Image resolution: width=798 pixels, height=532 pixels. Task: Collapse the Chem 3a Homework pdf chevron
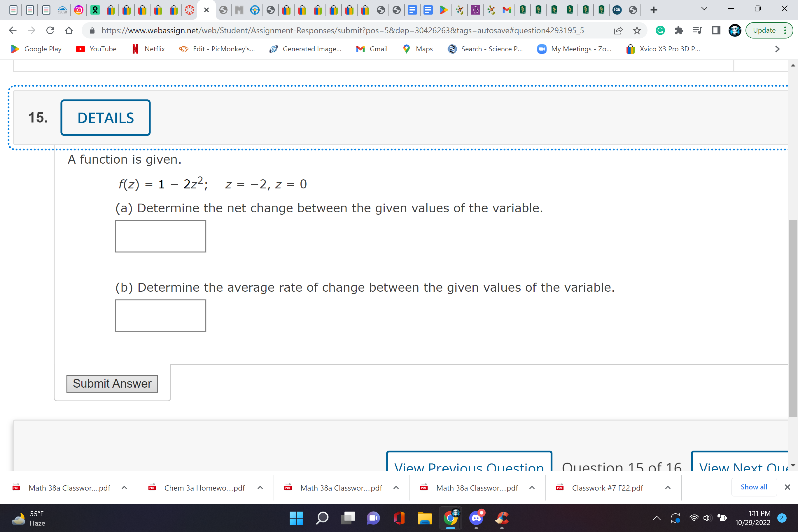pyautogui.click(x=260, y=488)
